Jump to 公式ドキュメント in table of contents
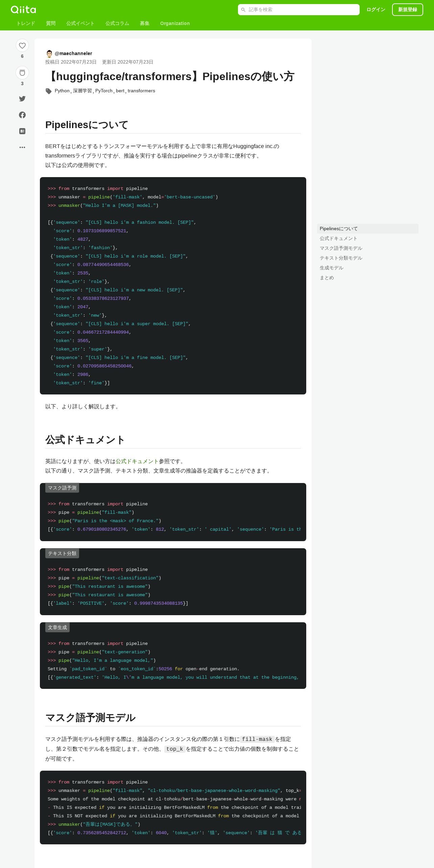 pyautogui.click(x=368, y=239)
